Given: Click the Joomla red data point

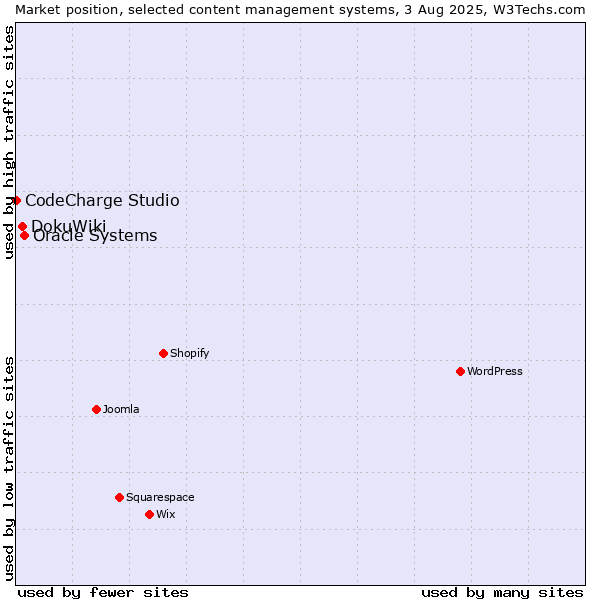Looking at the screenshot, I should (96, 409).
